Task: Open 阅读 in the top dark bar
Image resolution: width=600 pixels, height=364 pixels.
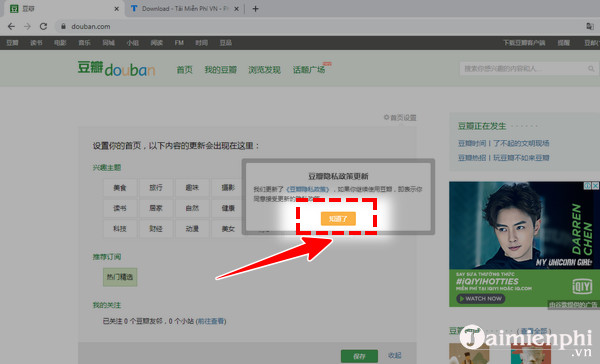Action: point(157,42)
